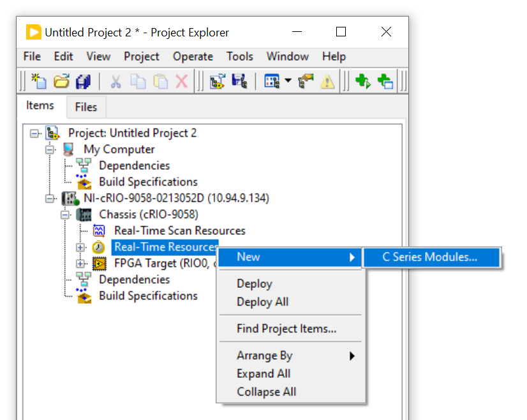The image size is (527, 420).
Task: Select the Chassis (cRIO-9058) label
Action: point(149,214)
